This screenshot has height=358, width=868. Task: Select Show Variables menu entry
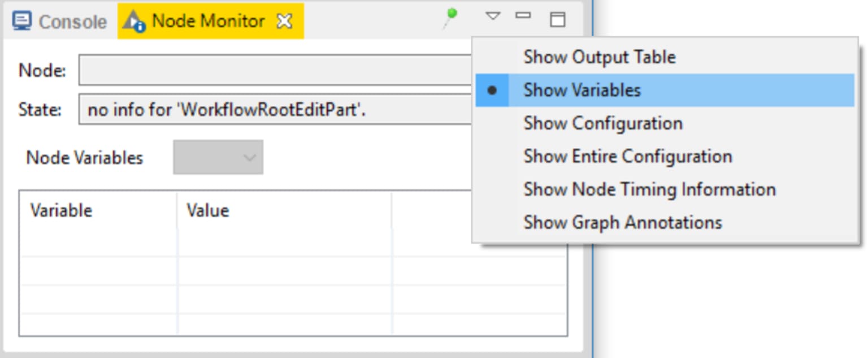tap(665, 90)
